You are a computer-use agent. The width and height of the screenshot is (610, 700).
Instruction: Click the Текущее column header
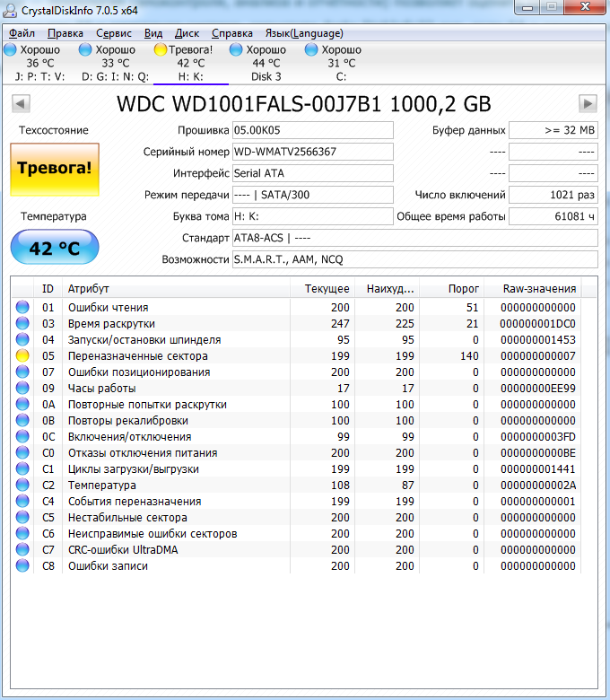click(x=323, y=289)
